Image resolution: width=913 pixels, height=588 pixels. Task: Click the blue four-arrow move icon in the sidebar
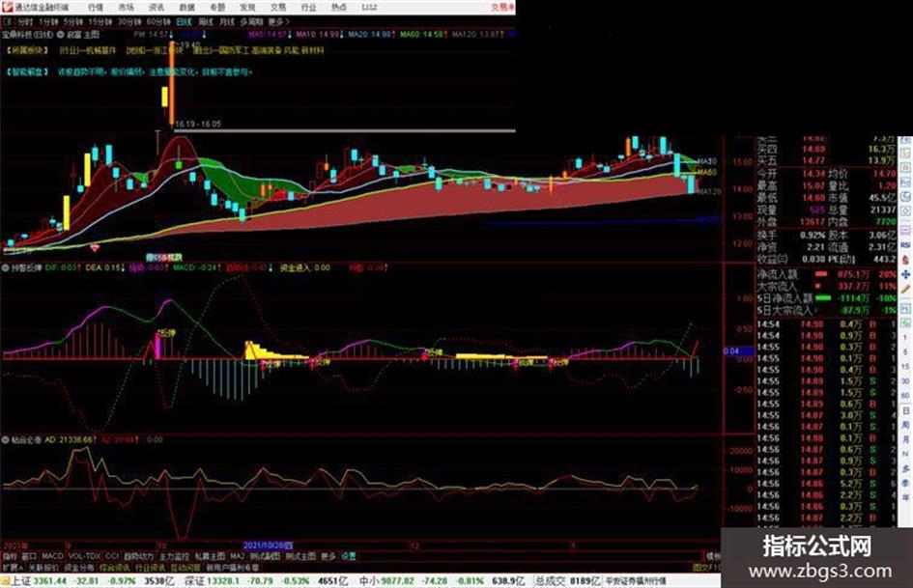pos(906,273)
